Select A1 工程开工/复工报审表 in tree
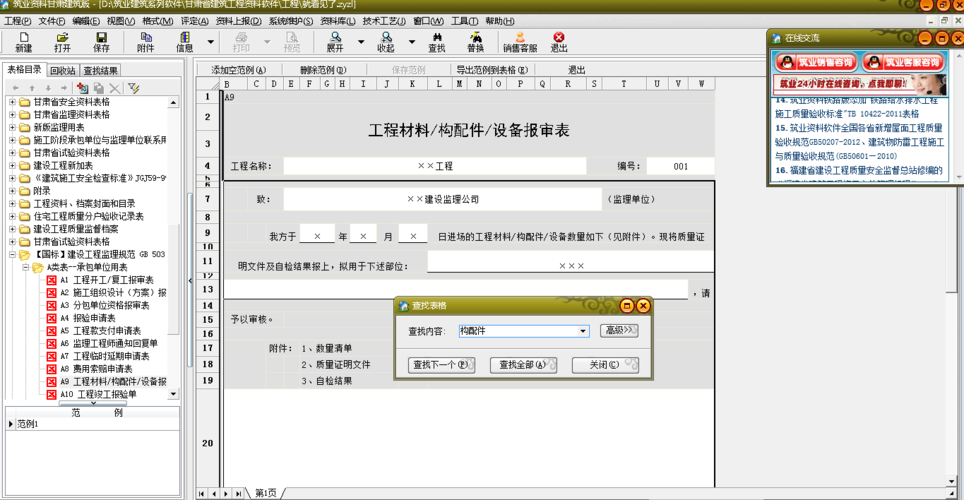The image size is (964, 500). [x=107, y=280]
